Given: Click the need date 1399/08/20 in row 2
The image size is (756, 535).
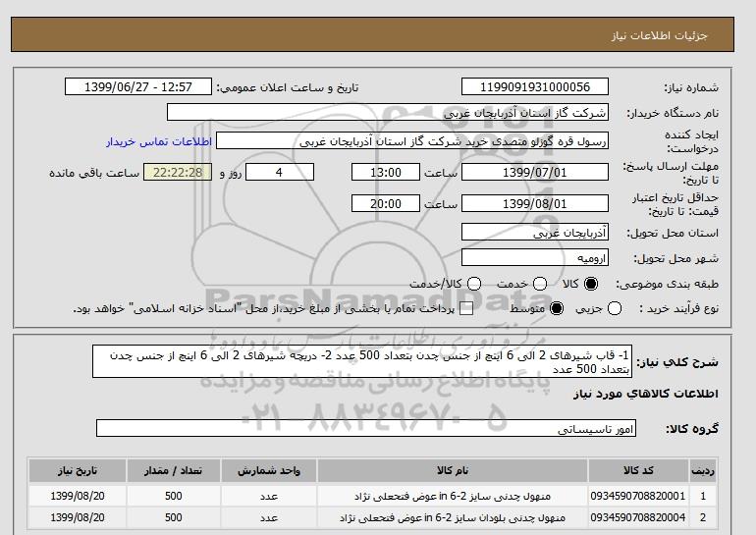Looking at the screenshot, I should coord(78,517).
